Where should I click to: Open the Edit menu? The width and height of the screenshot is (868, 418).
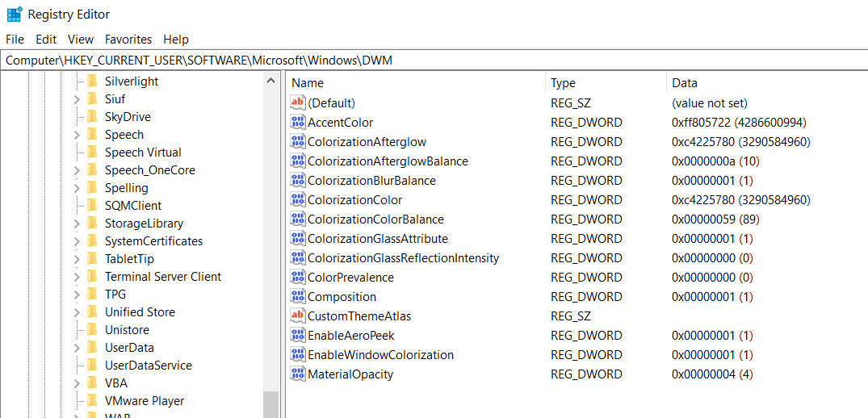[46, 40]
